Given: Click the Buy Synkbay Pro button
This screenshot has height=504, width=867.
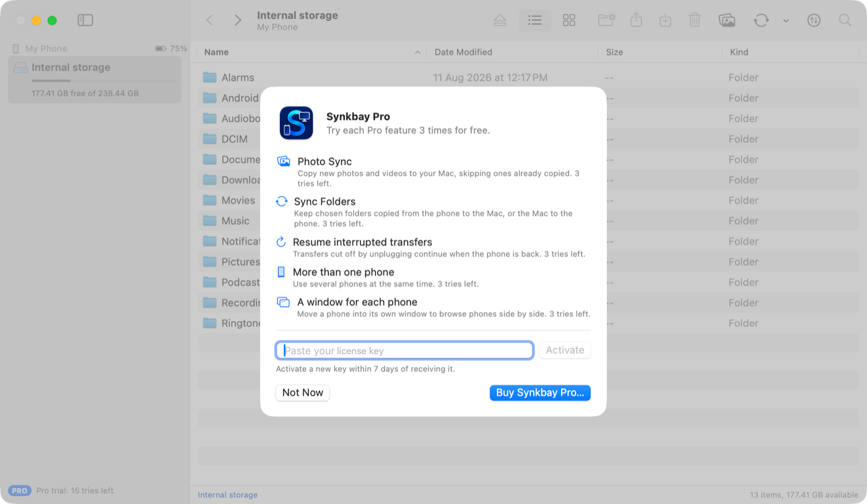Looking at the screenshot, I should (x=540, y=393).
